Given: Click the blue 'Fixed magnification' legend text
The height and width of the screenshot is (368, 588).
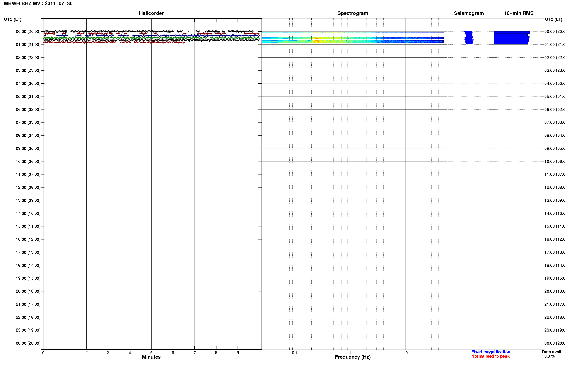Looking at the screenshot, I should (x=491, y=352).
